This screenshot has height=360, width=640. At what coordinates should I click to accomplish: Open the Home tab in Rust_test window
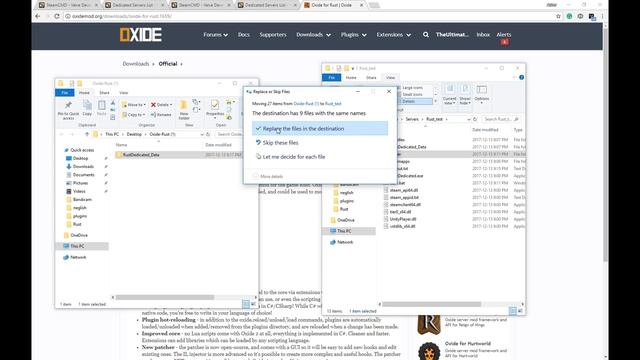coord(351,78)
